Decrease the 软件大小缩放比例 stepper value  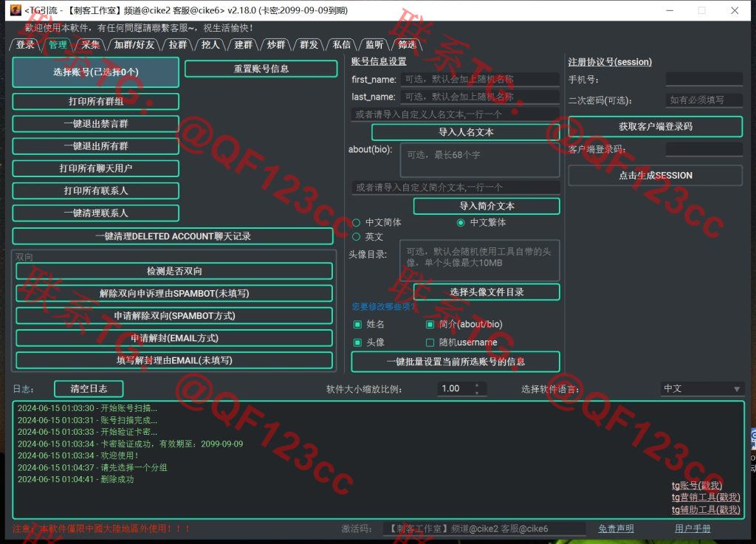coord(477,393)
